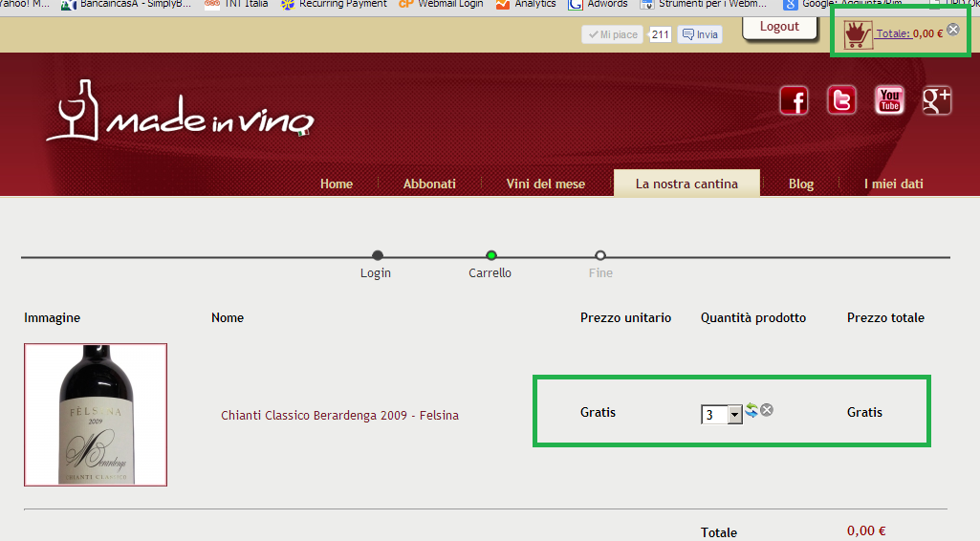
Task: Click the Nome column header
Action: [x=228, y=317]
